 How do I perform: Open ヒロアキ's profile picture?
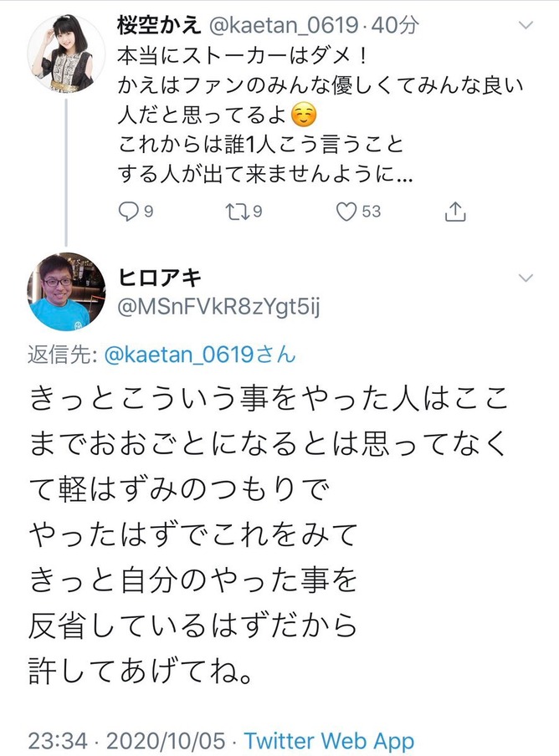point(65,292)
